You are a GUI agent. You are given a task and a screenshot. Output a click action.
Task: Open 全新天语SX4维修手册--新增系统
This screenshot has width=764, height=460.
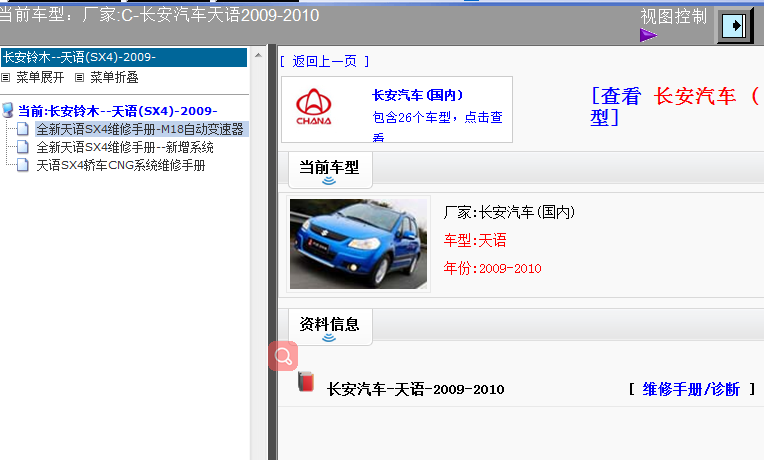[125, 147]
